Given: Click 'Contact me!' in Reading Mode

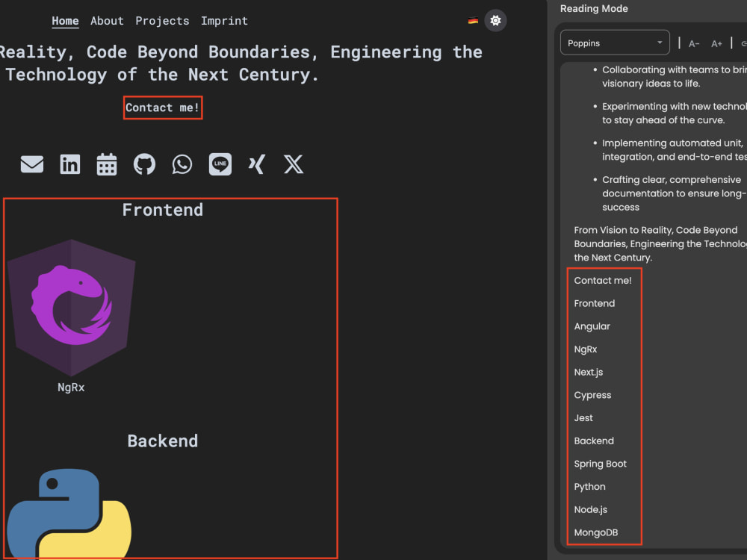Looking at the screenshot, I should [603, 281].
